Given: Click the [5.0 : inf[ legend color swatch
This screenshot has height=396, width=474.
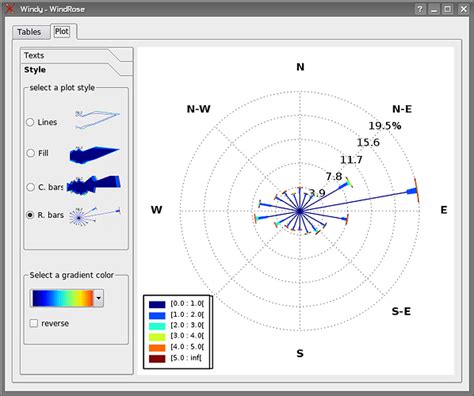Looking at the screenshot, I should [x=157, y=359].
